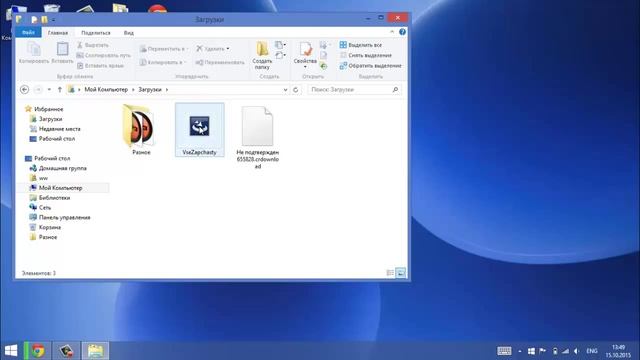640x360 pixels.
Task: Open the Удалить dropdown in the ribbon
Action: coord(213,49)
